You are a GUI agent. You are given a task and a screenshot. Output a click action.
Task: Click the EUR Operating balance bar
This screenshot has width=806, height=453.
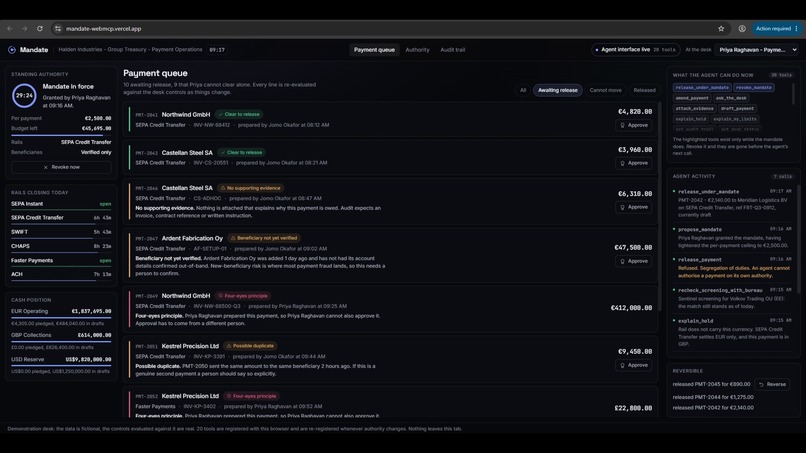(61, 318)
